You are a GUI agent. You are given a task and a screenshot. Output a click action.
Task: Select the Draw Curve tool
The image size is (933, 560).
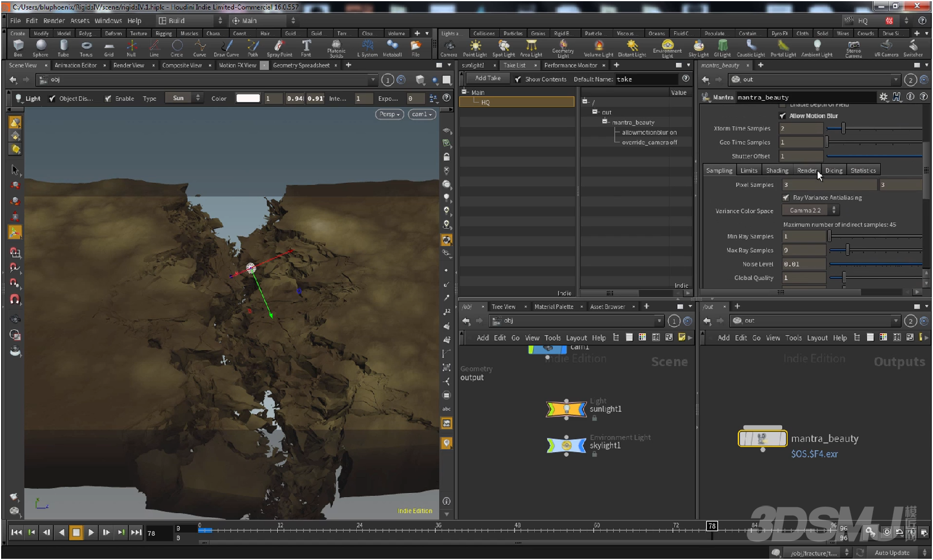[x=226, y=47]
